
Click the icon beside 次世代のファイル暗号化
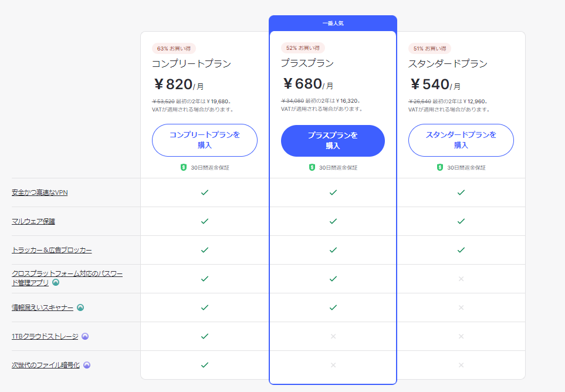[x=86, y=365]
